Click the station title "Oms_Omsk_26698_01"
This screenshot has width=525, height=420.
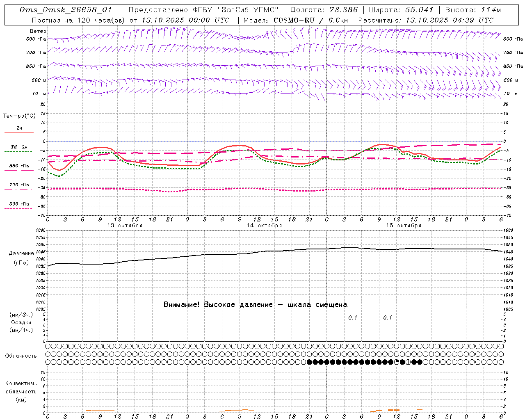click(x=65, y=10)
